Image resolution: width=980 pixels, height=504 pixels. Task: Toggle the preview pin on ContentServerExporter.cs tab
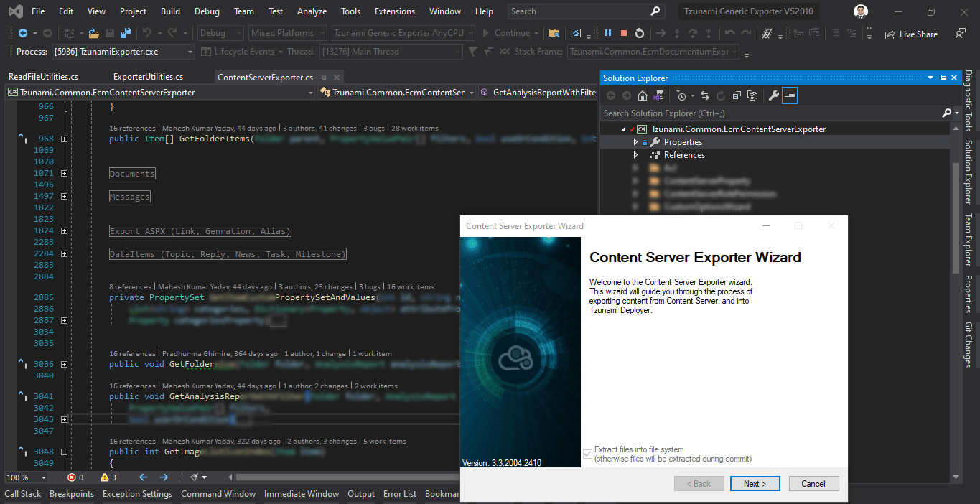pos(324,77)
